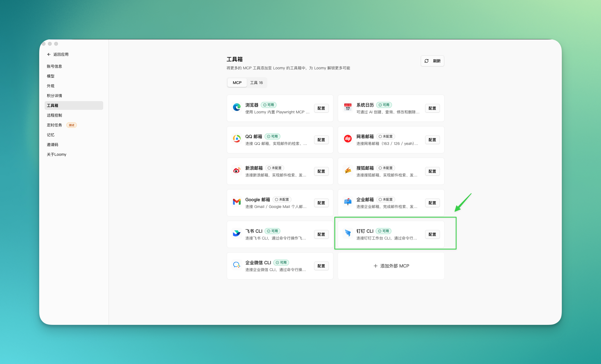Open 定时任务 in the sidebar

pos(54,125)
